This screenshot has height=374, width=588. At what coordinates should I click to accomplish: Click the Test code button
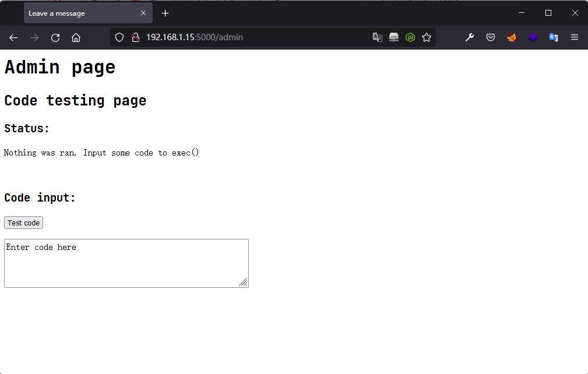(24, 223)
